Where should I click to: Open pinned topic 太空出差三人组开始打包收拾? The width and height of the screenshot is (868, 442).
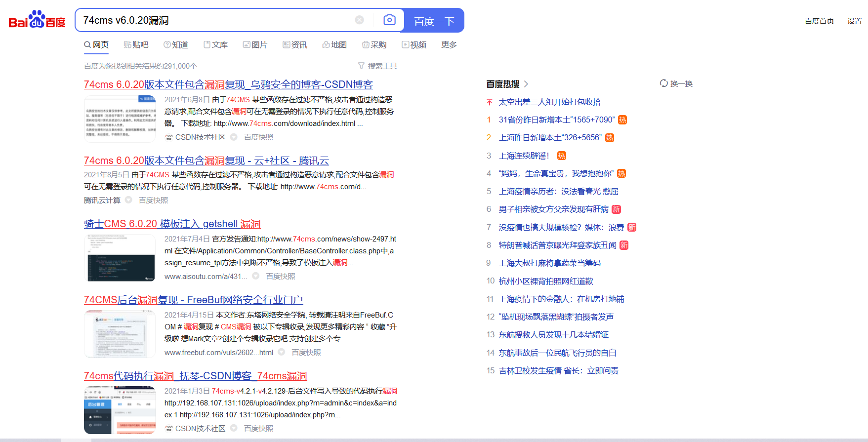[549, 102]
